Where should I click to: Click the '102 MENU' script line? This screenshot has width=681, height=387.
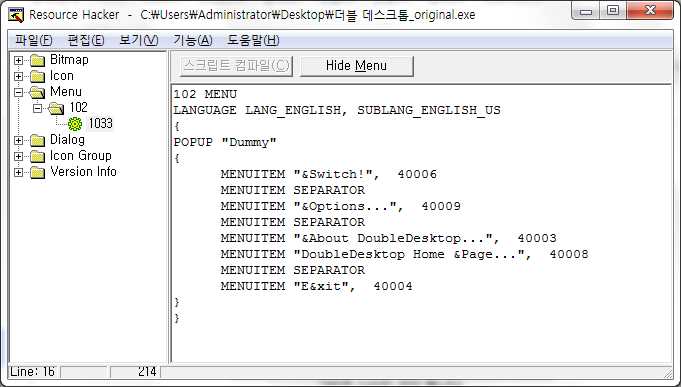[x=205, y=94]
